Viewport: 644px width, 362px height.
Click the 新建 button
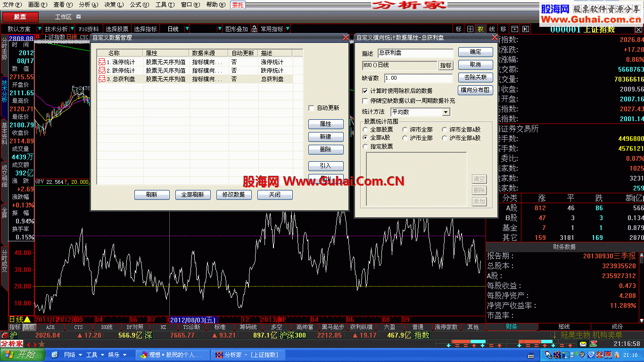pyautogui.click(x=326, y=137)
